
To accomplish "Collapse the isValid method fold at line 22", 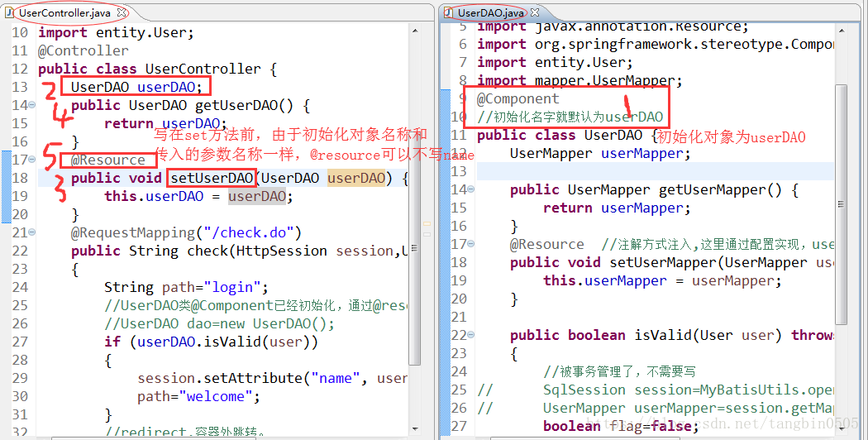I will click(x=471, y=335).
